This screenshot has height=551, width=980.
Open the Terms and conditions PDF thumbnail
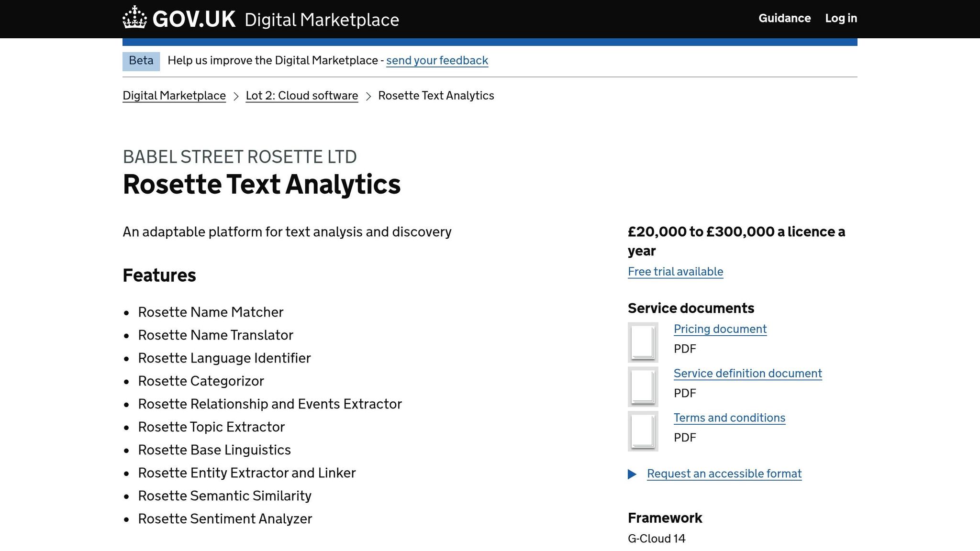pyautogui.click(x=643, y=431)
